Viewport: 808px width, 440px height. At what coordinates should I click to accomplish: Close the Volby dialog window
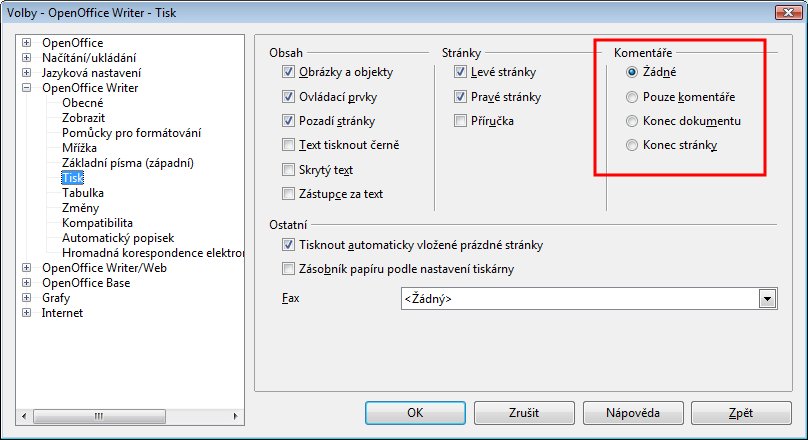point(788,12)
